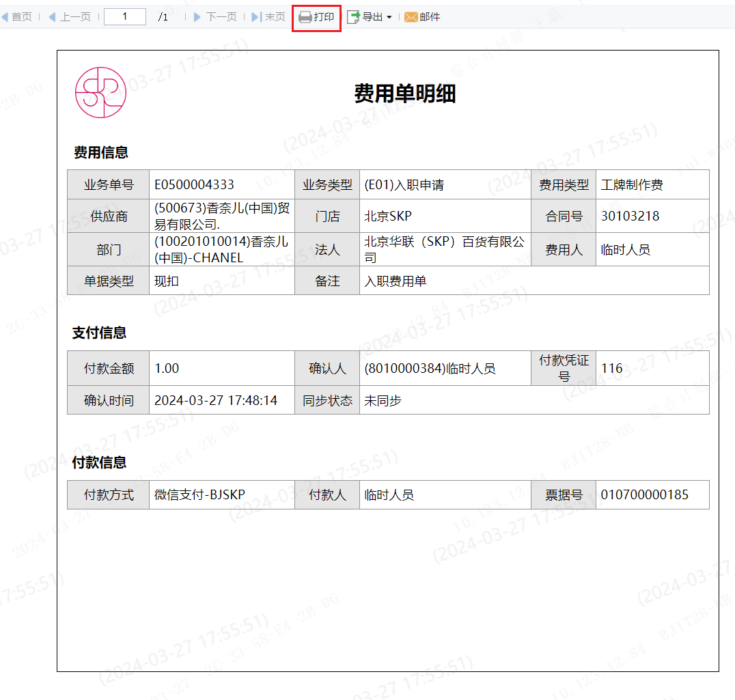
Task: Click the last page arrow icon
Action: (256, 17)
